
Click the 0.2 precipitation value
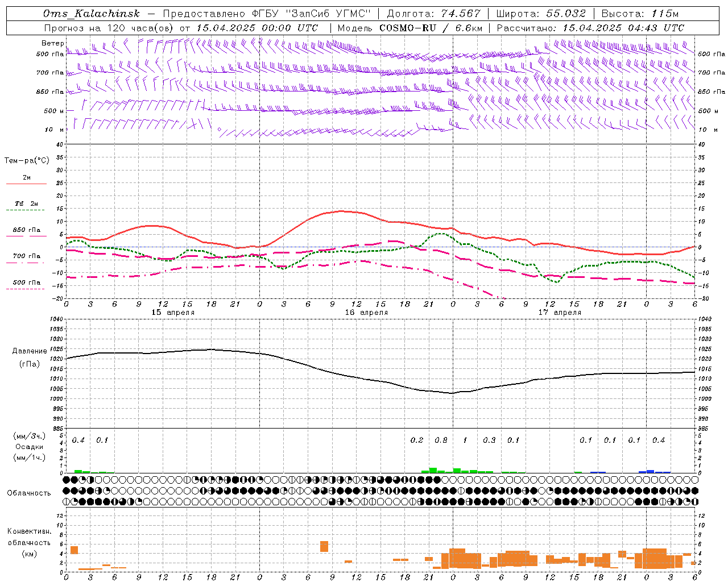coord(417,440)
